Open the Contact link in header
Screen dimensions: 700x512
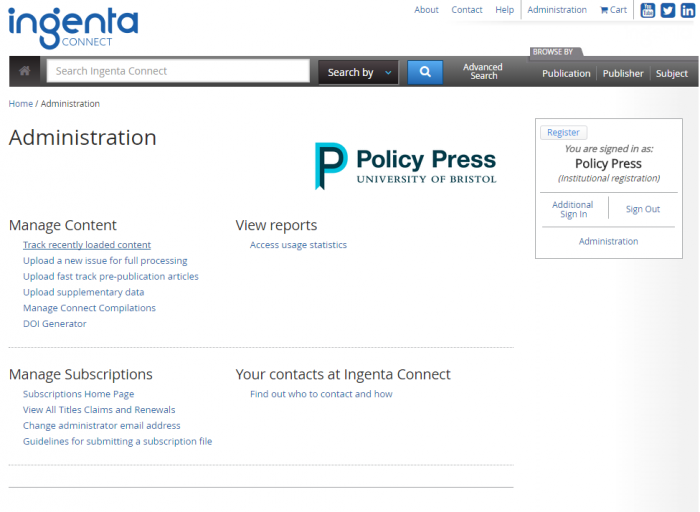click(x=467, y=10)
